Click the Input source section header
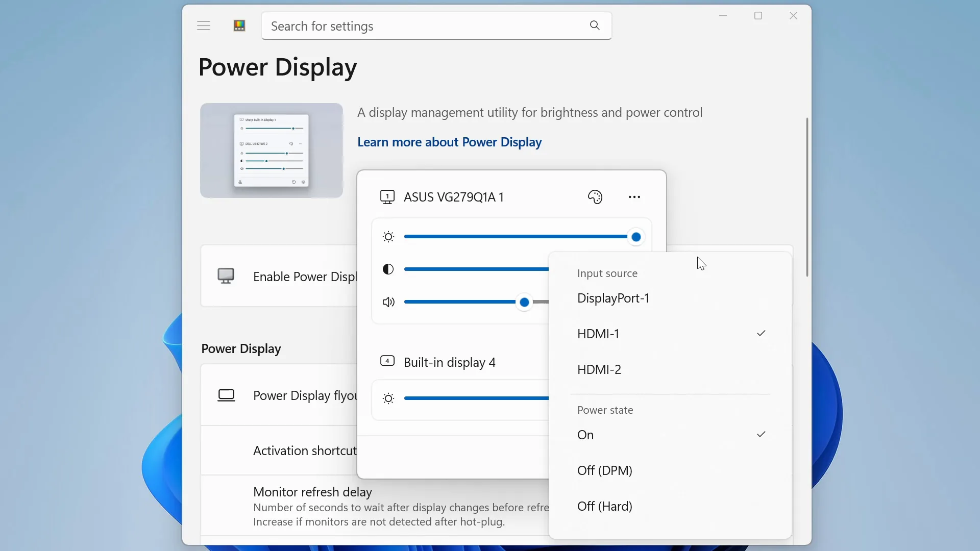980x551 pixels. coord(607,273)
